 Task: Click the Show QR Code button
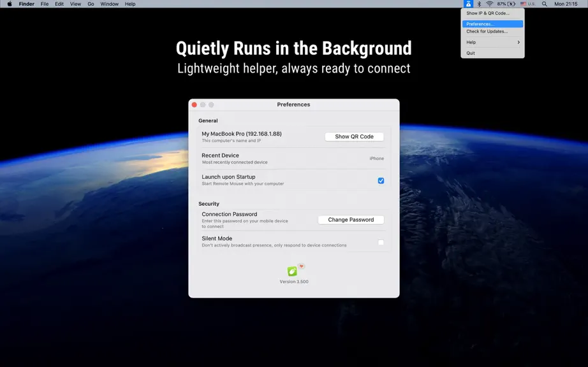(354, 137)
